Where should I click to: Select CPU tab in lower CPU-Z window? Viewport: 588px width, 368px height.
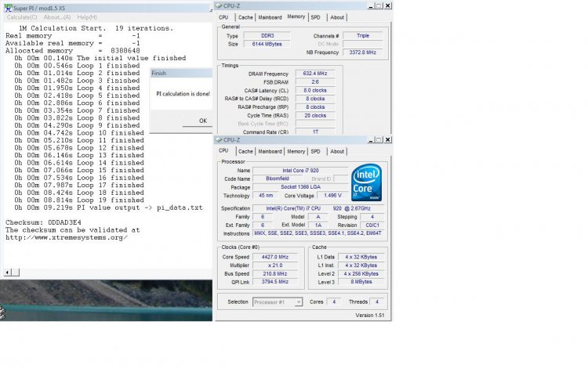coord(223,150)
